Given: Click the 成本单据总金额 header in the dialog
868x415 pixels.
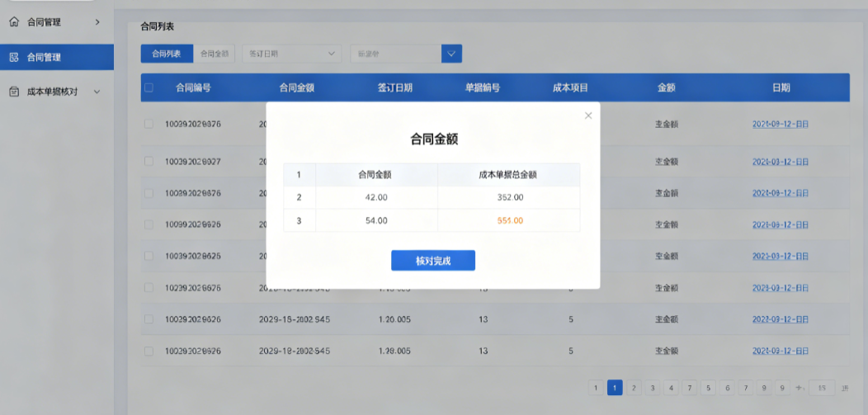Looking at the screenshot, I should [508, 175].
